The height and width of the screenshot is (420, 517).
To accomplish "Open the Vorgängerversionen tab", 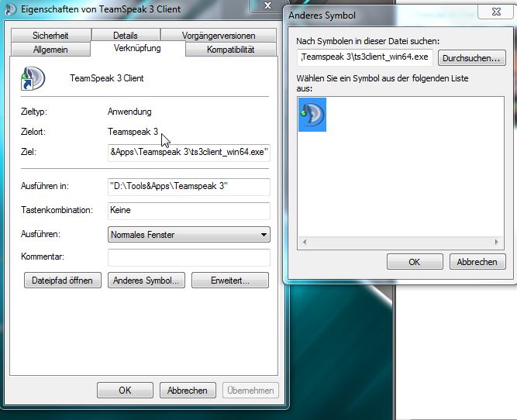I will click(219, 36).
